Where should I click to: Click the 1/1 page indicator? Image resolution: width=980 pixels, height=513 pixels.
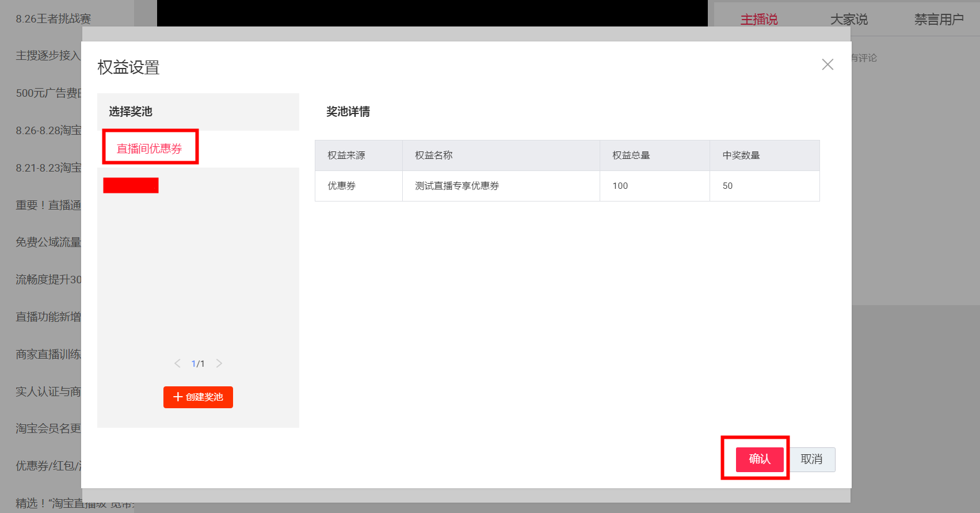198,364
